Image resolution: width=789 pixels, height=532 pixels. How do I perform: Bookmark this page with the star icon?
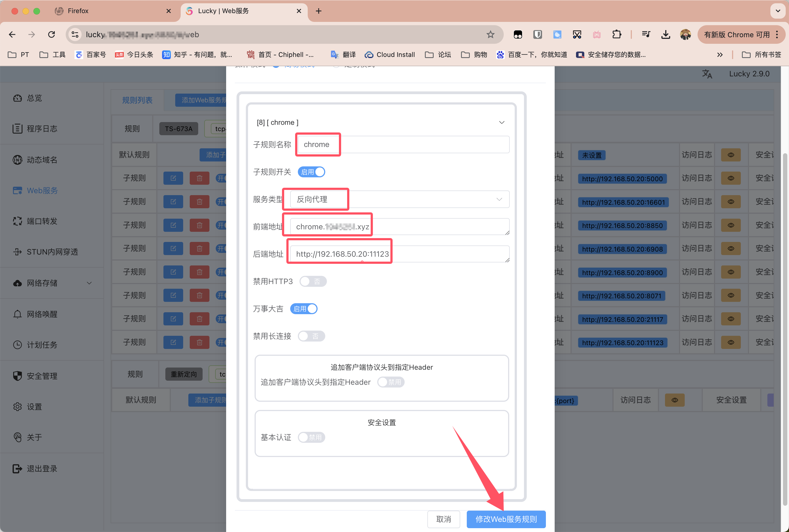490,34
